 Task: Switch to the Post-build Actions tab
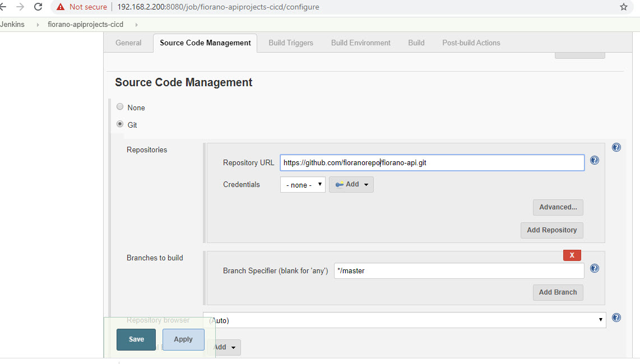click(x=471, y=43)
